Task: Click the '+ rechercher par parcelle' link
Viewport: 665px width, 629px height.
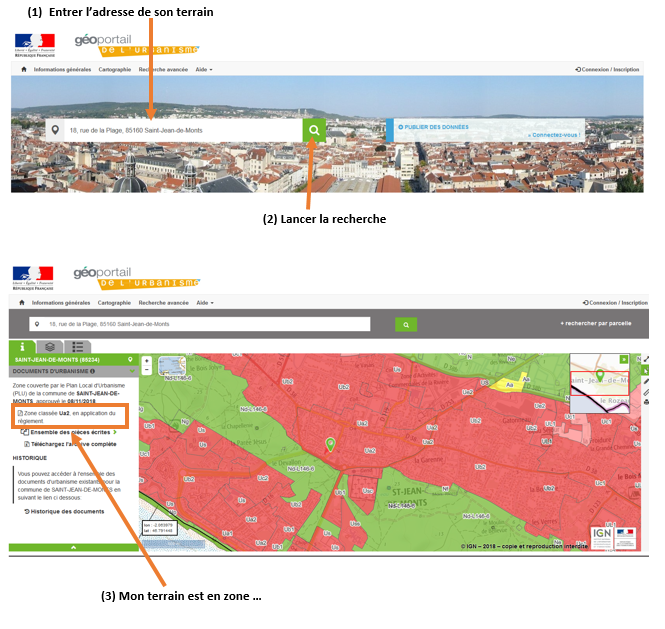Action: click(x=596, y=324)
